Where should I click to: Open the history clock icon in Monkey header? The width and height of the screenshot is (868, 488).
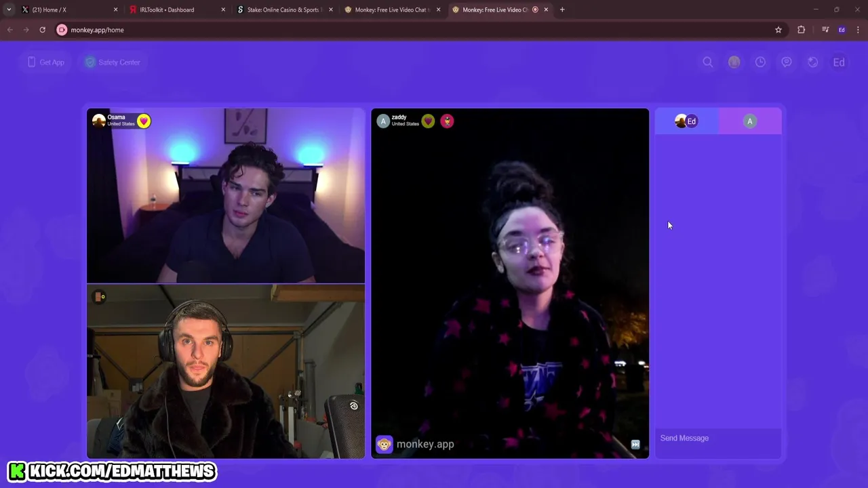pyautogui.click(x=760, y=62)
